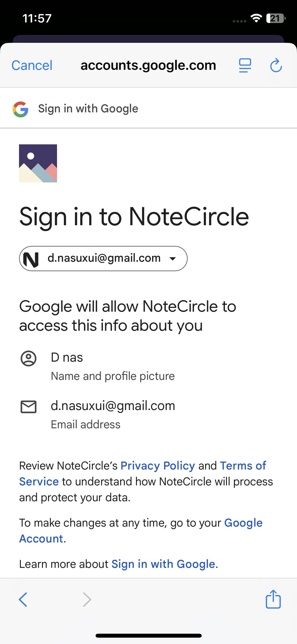The height and width of the screenshot is (644, 297).
Task: Tap the battery level indicator
Action: [276, 18]
